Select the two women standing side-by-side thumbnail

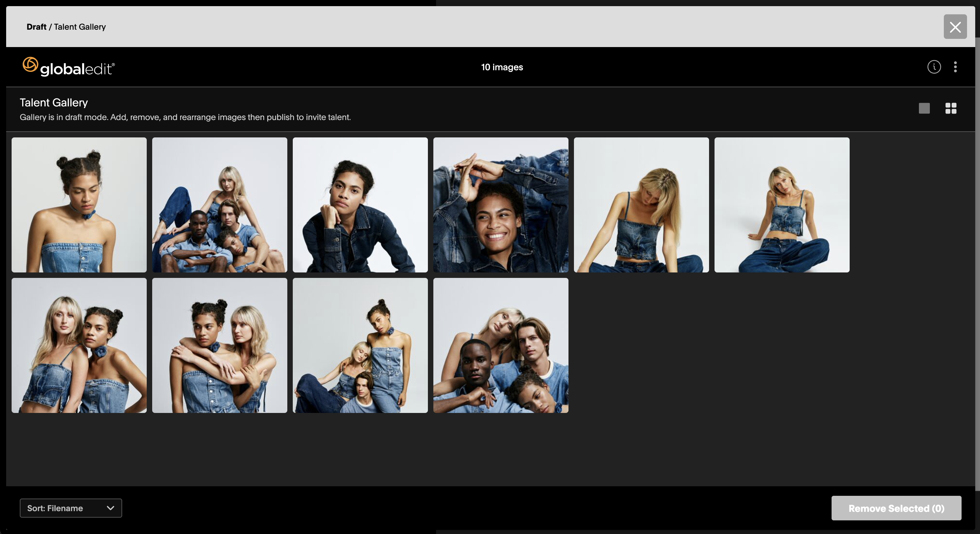click(x=79, y=345)
